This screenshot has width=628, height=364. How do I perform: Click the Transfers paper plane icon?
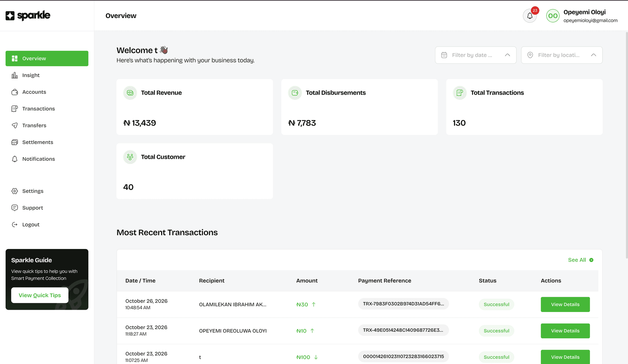coord(15,125)
